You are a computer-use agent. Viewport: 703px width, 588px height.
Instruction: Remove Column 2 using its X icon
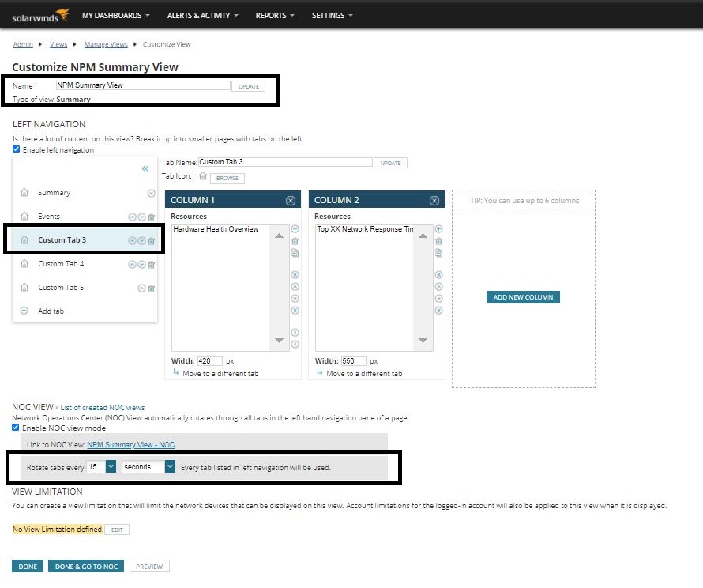pos(434,200)
